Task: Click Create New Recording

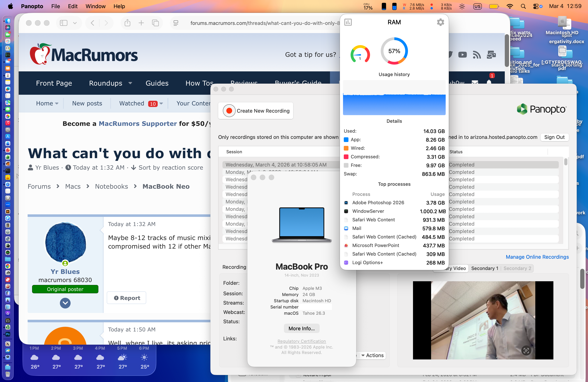Action: point(256,111)
